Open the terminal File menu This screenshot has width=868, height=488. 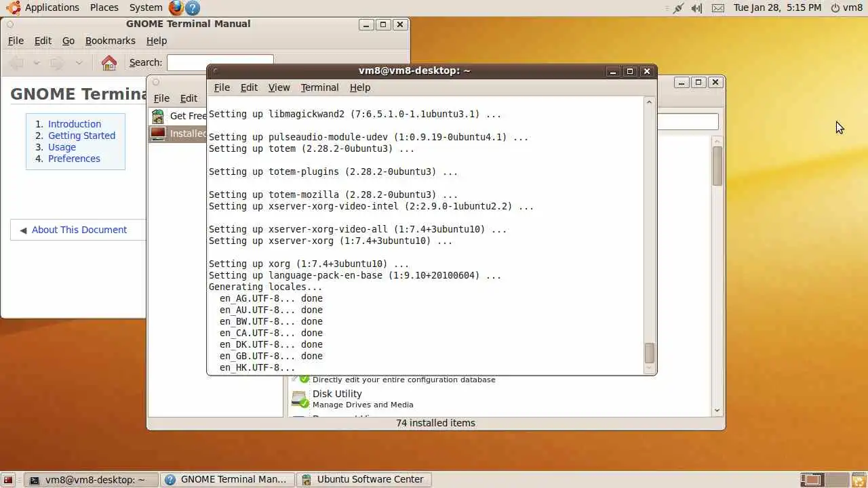point(222,87)
